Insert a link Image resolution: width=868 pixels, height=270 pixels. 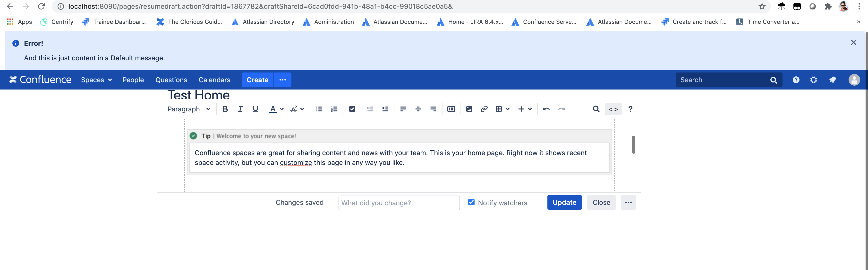click(484, 109)
